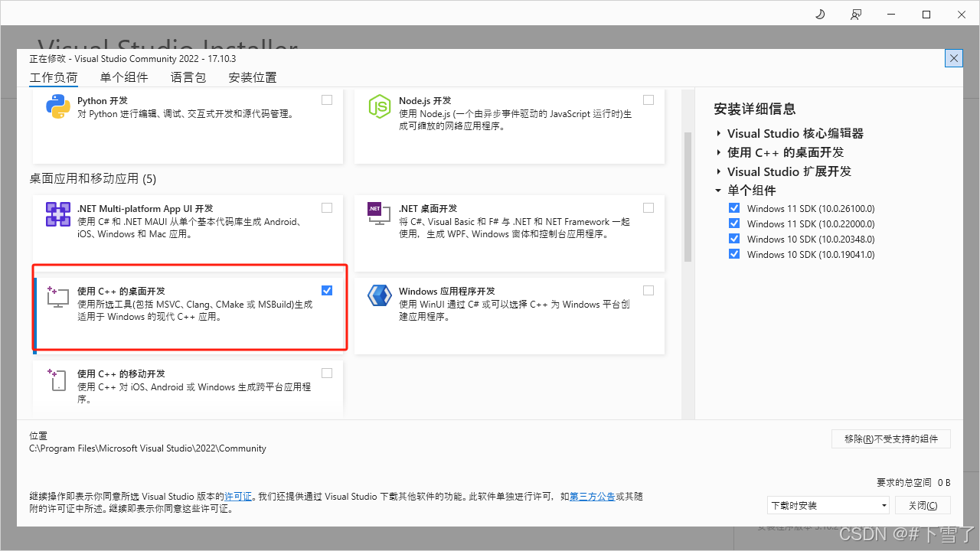Expand Visual Studio 扩展开发 details

(x=719, y=171)
